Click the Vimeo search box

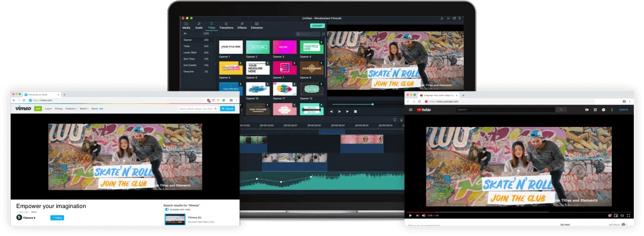pos(198,109)
